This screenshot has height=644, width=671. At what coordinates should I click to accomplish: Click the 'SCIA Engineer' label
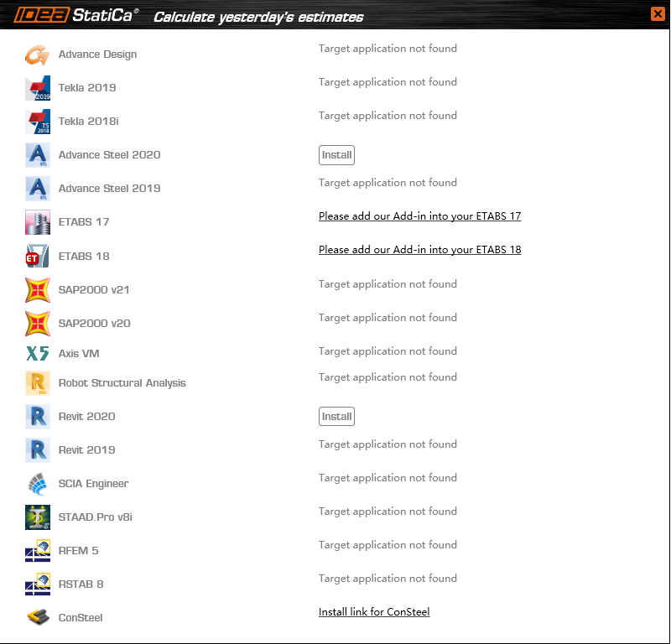click(x=93, y=484)
